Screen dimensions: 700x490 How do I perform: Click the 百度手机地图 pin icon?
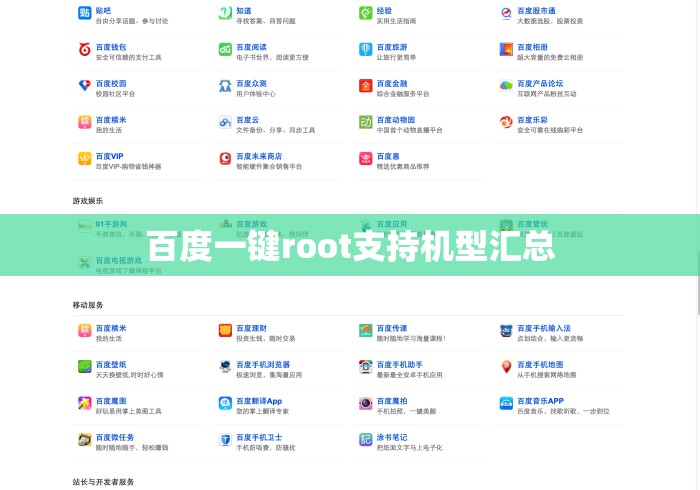506,367
